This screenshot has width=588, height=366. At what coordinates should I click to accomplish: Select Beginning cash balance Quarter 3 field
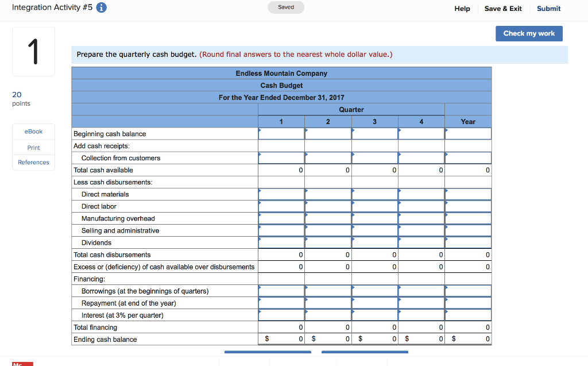coord(374,134)
